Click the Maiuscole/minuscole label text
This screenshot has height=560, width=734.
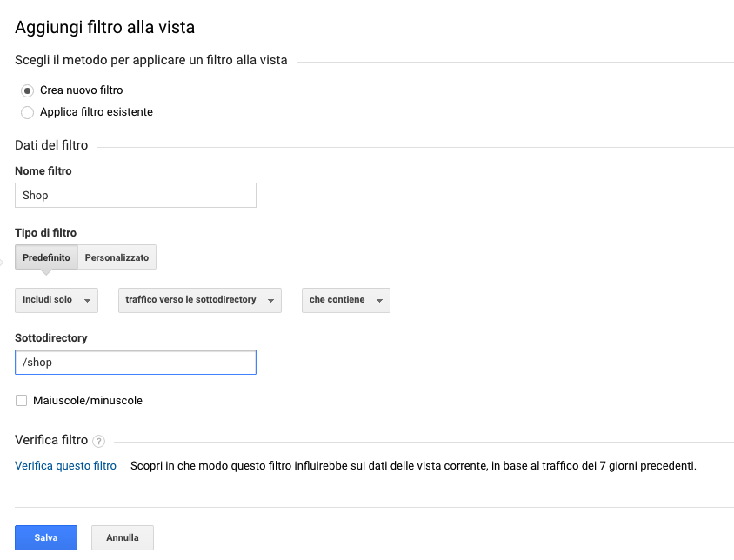point(87,401)
